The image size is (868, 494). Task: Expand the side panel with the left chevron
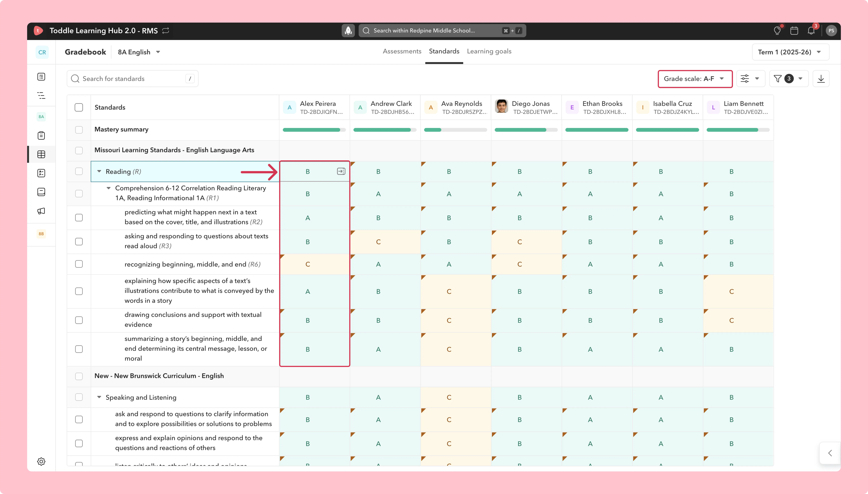click(830, 453)
